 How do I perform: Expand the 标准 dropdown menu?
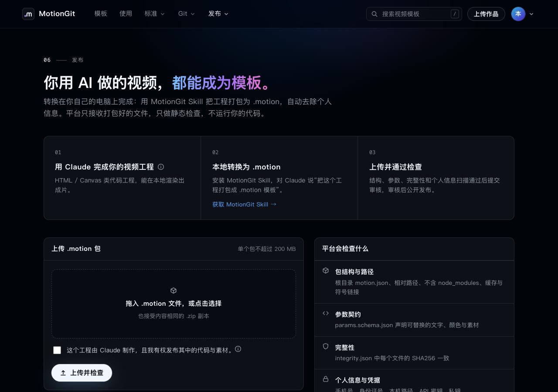(155, 14)
